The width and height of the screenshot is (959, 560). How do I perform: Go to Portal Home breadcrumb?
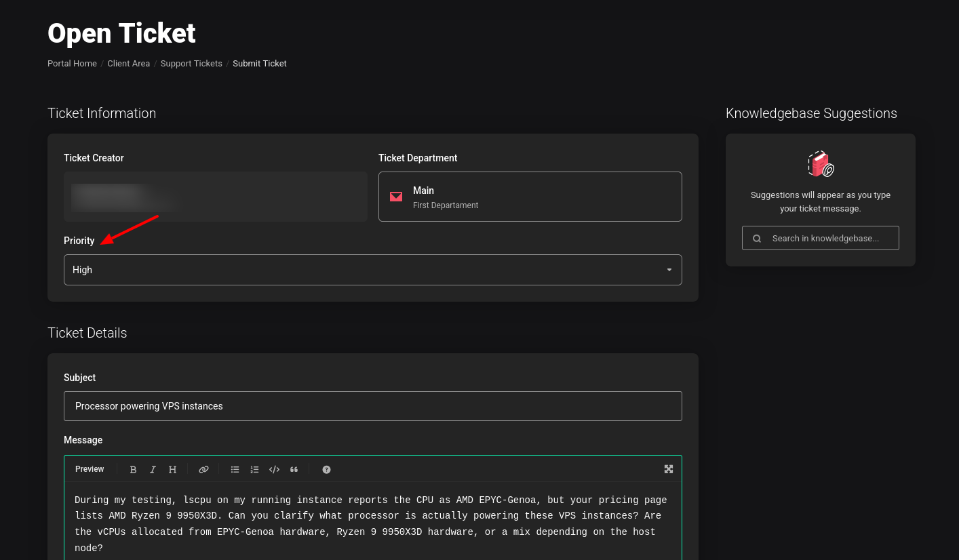tap(72, 63)
